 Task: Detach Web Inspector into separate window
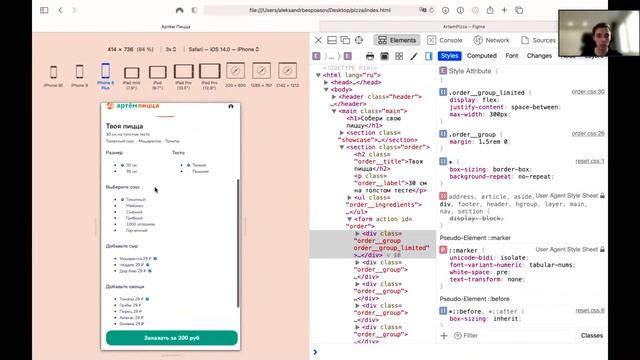pos(345,40)
